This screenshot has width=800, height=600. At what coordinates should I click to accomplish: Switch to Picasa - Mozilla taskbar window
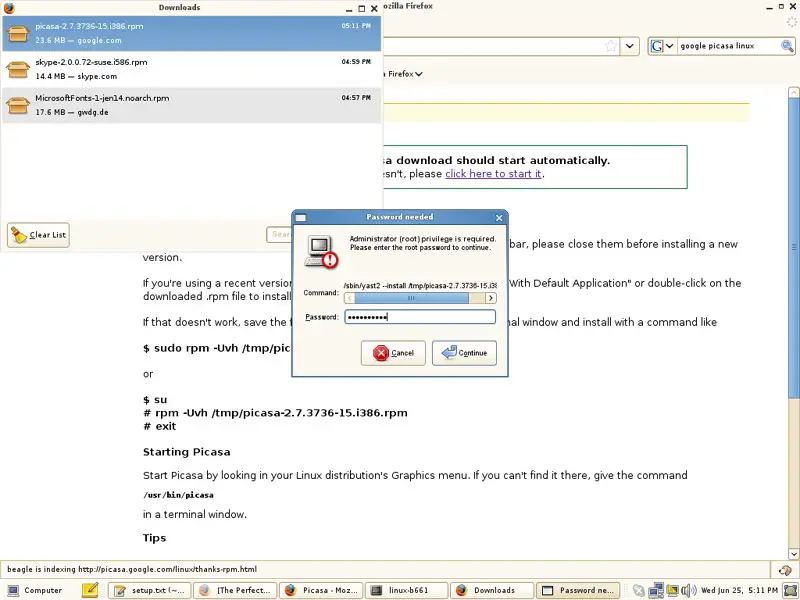point(321,590)
